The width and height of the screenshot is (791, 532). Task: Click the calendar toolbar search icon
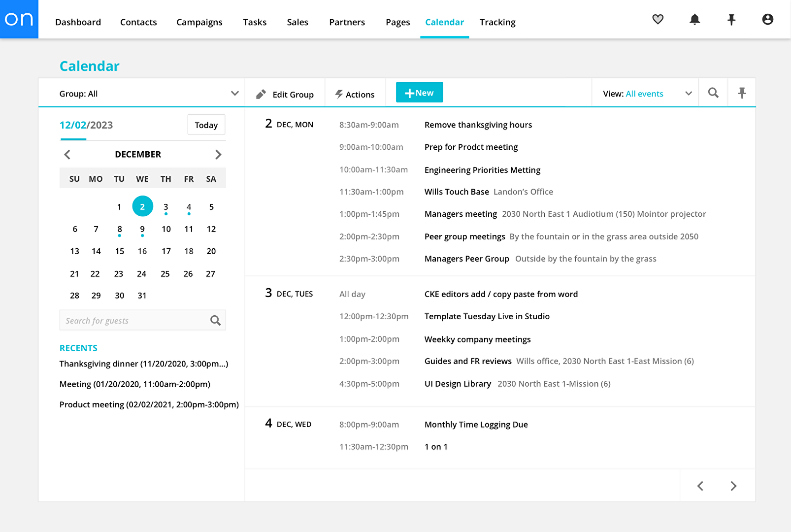tap(713, 93)
